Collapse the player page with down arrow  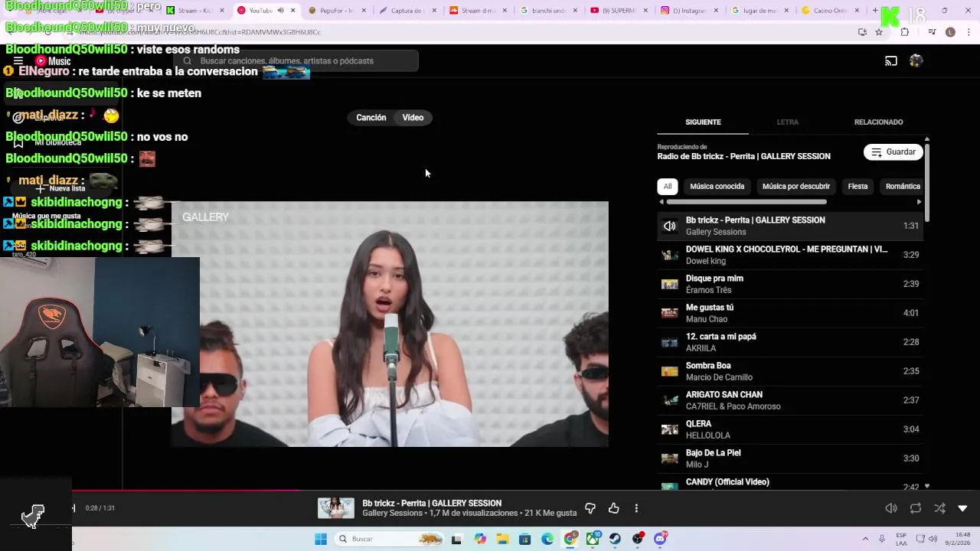(962, 508)
